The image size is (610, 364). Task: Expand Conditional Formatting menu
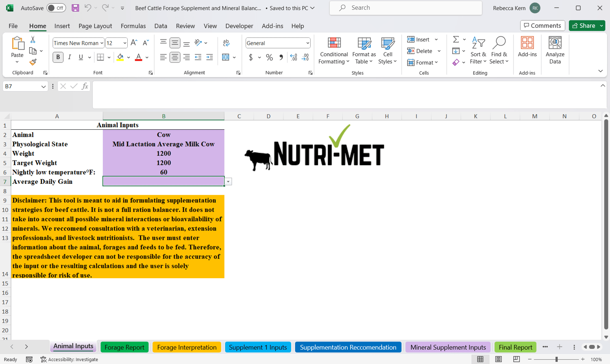(x=334, y=50)
